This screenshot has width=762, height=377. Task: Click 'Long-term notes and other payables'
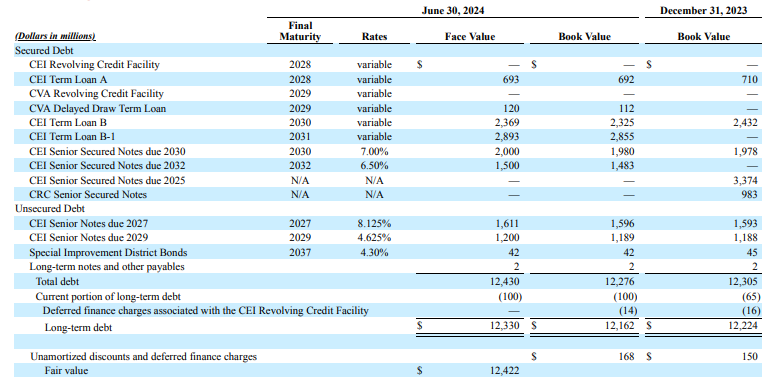(107, 266)
